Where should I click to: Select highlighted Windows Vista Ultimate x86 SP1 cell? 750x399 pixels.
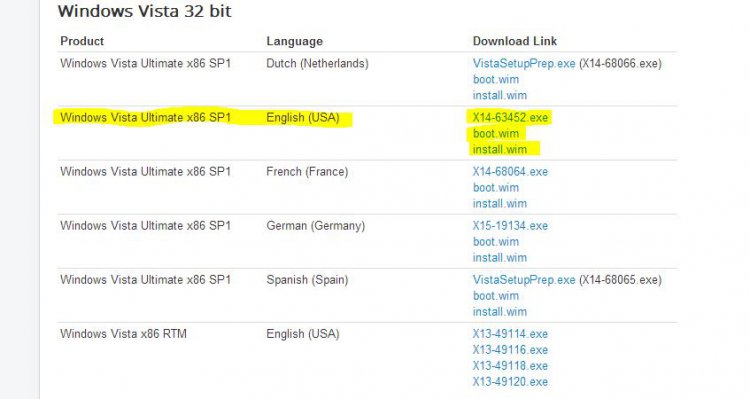click(x=145, y=118)
